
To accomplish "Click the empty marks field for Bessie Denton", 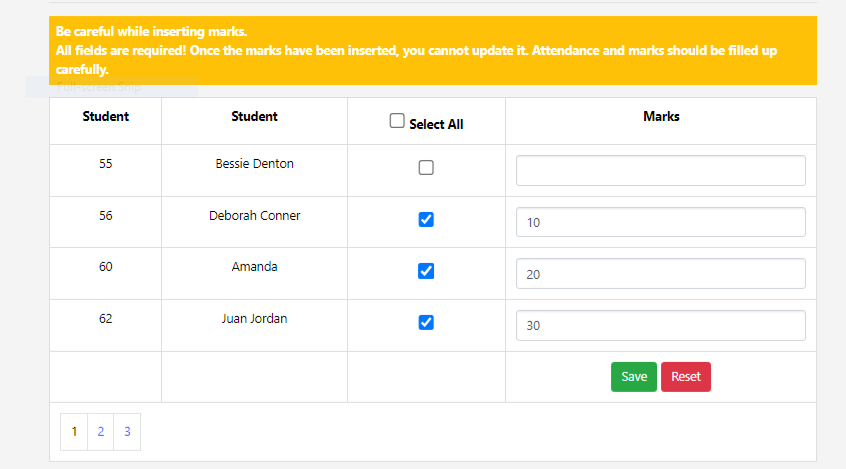I will (x=660, y=170).
